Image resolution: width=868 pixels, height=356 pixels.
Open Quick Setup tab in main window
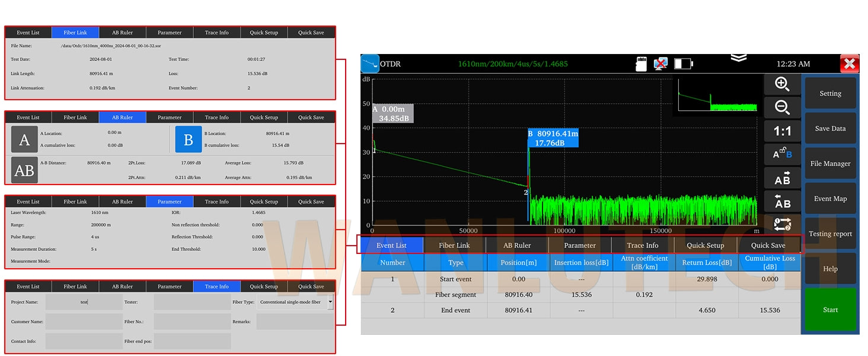tap(706, 245)
